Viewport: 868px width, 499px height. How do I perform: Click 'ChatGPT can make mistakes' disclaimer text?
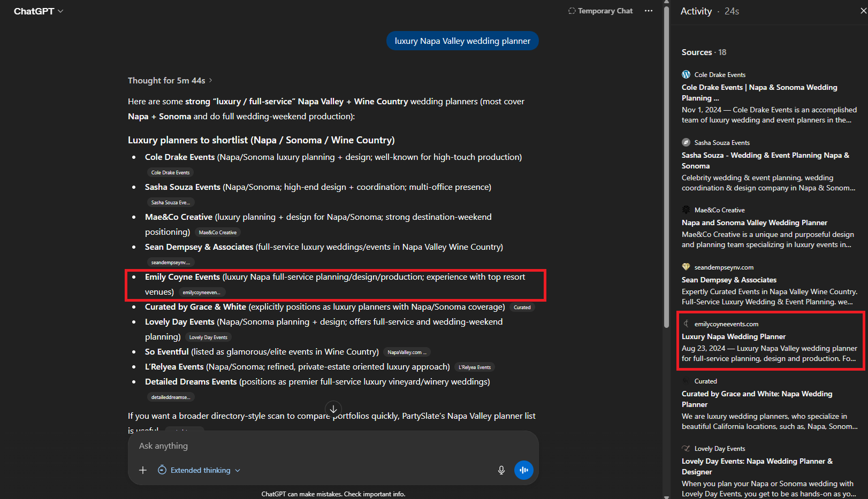click(333, 494)
